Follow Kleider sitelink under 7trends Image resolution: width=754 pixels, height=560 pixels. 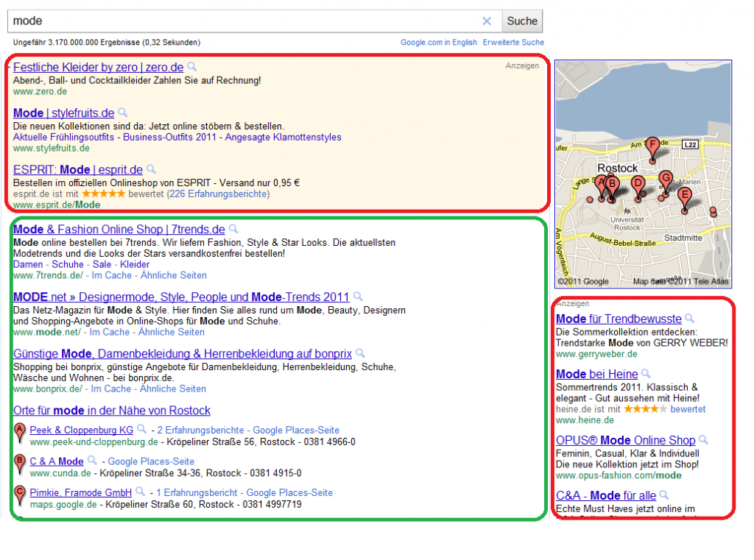135,264
